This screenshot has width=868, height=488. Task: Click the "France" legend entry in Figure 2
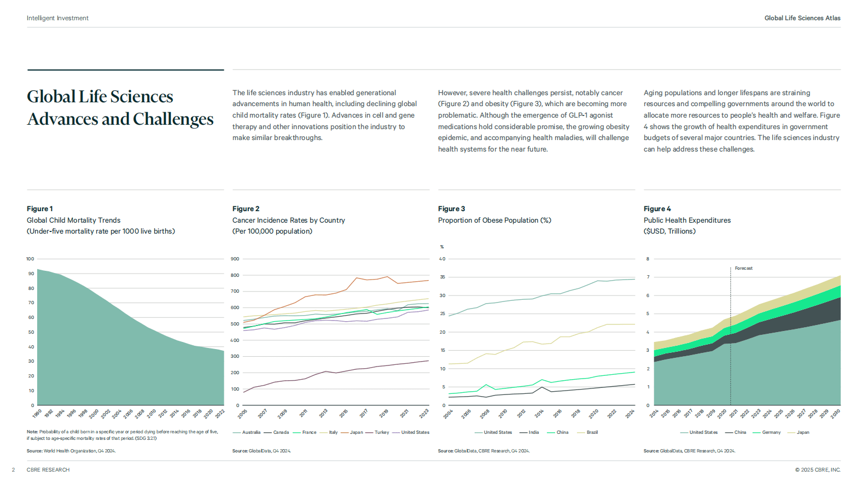click(305, 432)
